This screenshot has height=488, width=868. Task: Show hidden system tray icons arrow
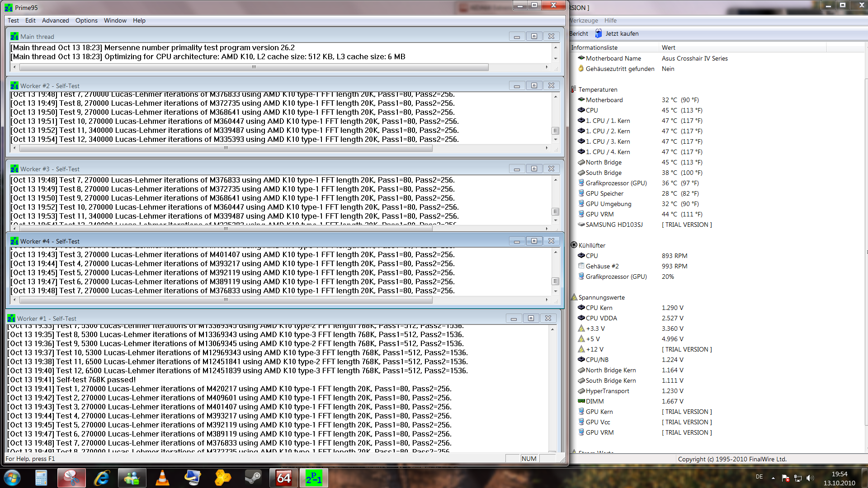[x=773, y=478]
